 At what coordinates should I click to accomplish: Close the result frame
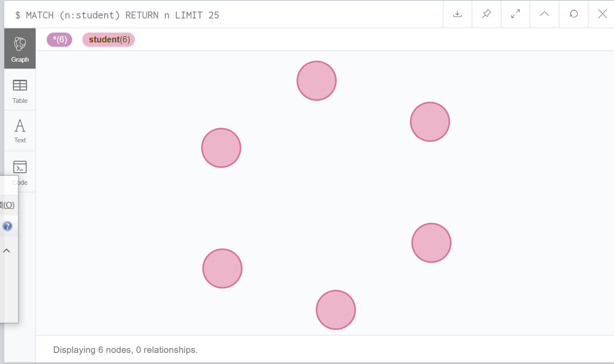pos(602,14)
